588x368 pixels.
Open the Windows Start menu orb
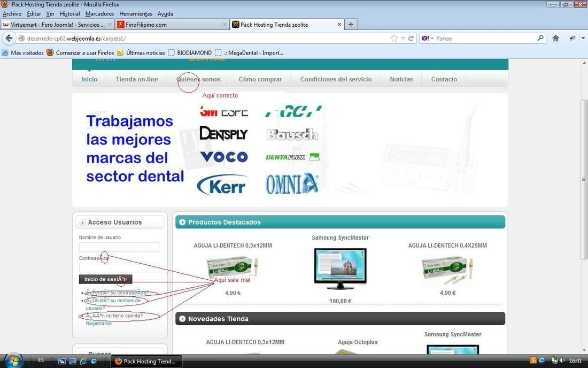13,361
